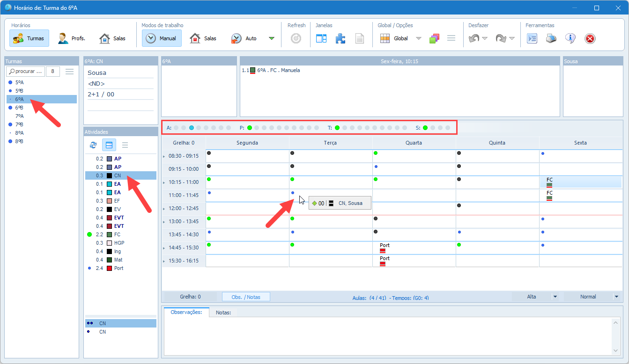Viewport: 629px width, 364px height.
Task: Open the puzzle piece window in Janelas
Action: point(340,38)
